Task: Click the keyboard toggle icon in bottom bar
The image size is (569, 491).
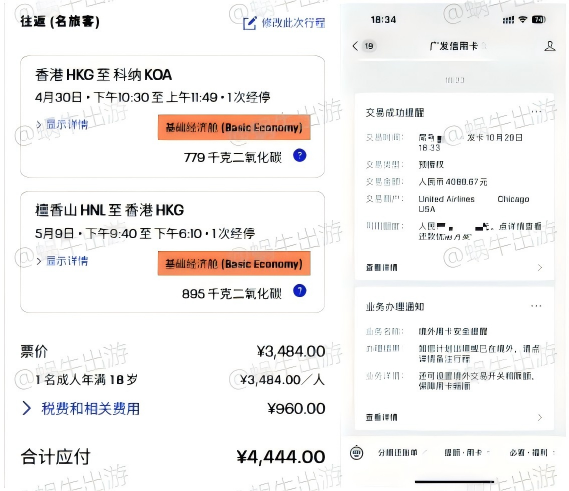Action: click(x=356, y=453)
